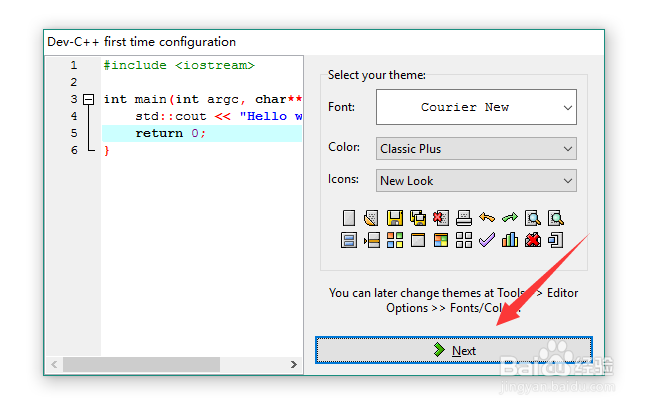Click the icon with large red X over chart
Screen dimensions: 651x409
[x=533, y=240]
